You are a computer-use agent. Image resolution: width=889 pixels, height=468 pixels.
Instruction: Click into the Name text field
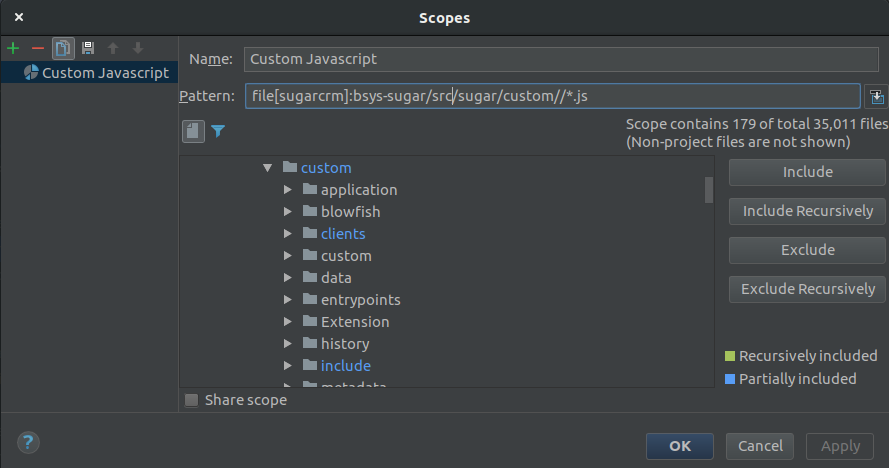pyautogui.click(x=550, y=59)
